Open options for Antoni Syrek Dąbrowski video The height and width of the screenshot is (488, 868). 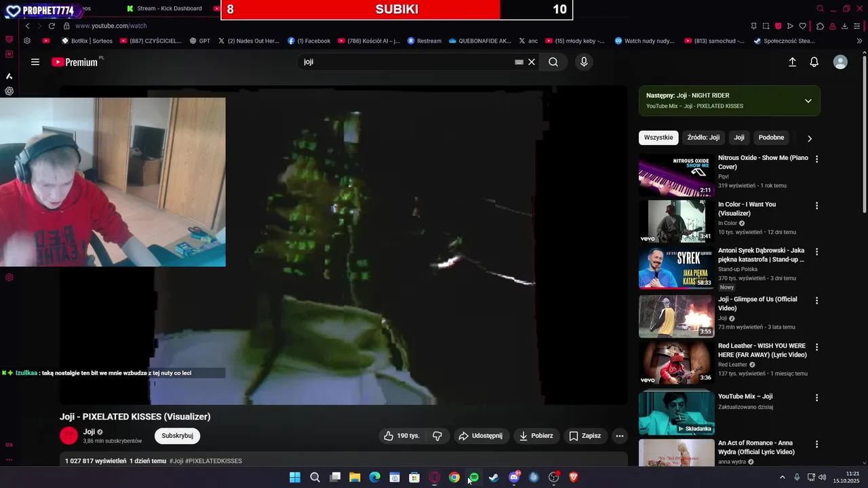pos(816,251)
